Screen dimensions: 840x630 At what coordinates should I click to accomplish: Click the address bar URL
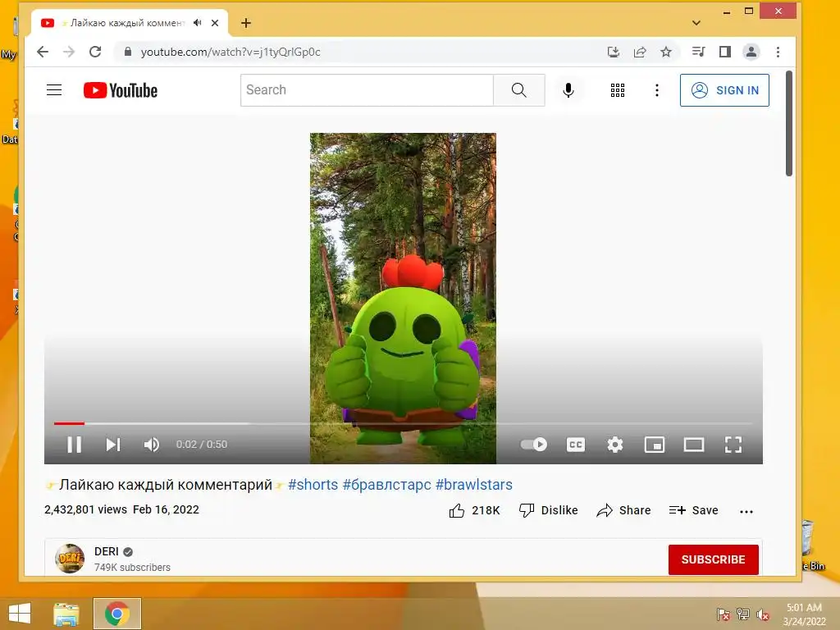(231, 52)
